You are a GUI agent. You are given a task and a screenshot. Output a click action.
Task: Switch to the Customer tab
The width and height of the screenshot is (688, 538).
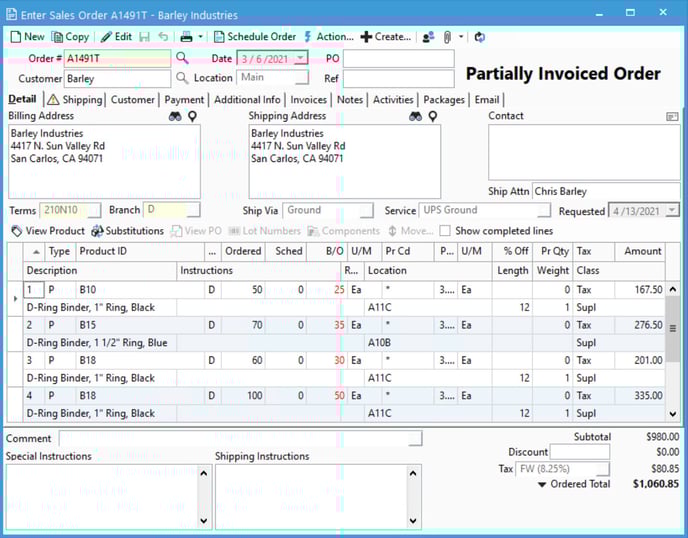pyautogui.click(x=133, y=100)
